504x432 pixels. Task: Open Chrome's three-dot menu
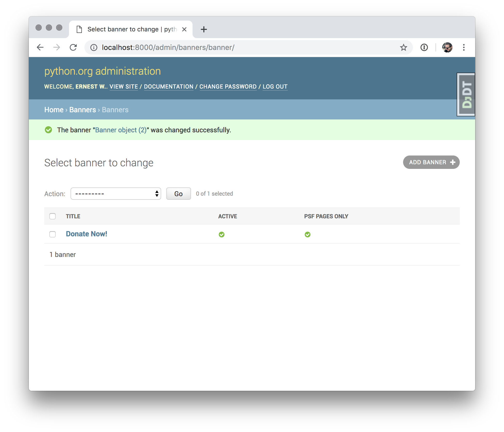464,47
